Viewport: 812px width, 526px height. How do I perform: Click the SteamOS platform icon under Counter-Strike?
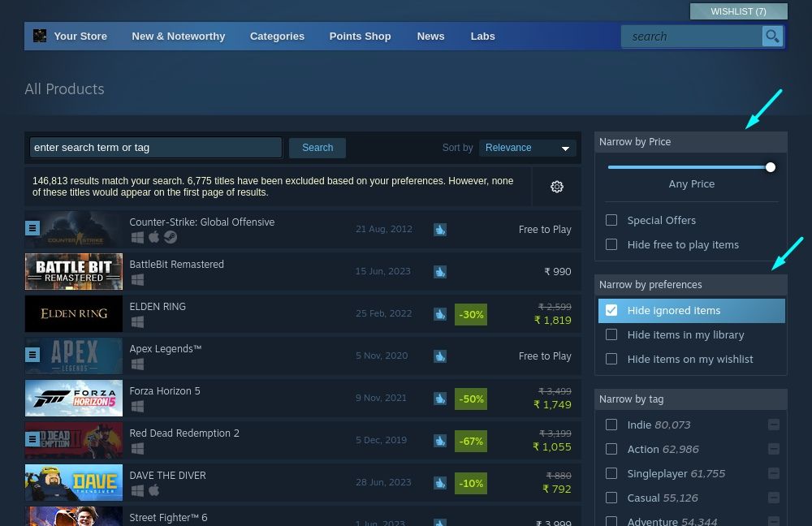[x=171, y=237]
